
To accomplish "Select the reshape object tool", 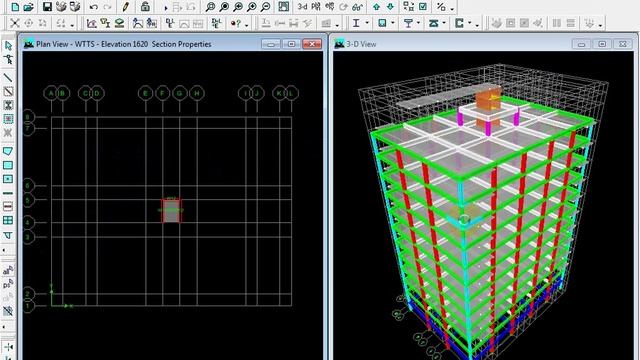I will (x=8, y=60).
